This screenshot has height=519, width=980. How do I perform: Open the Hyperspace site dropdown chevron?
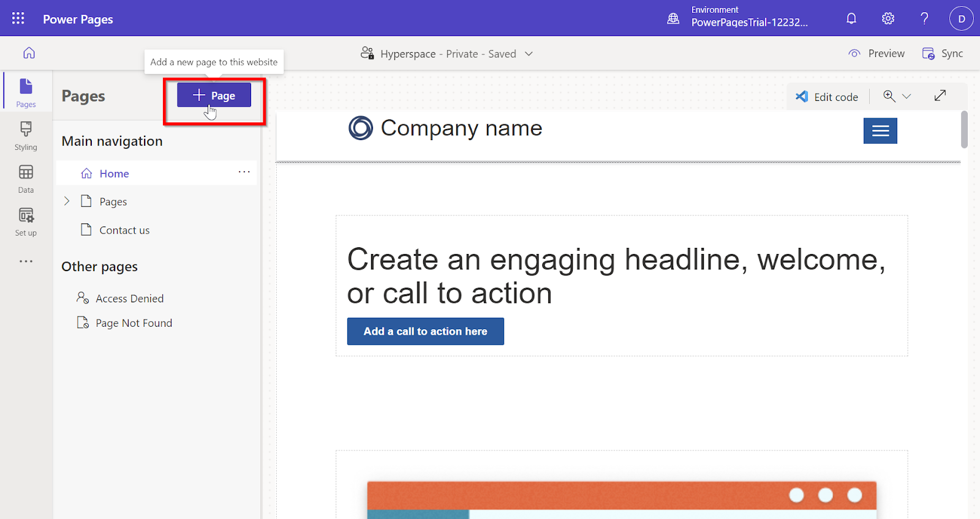pyautogui.click(x=529, y=54)
